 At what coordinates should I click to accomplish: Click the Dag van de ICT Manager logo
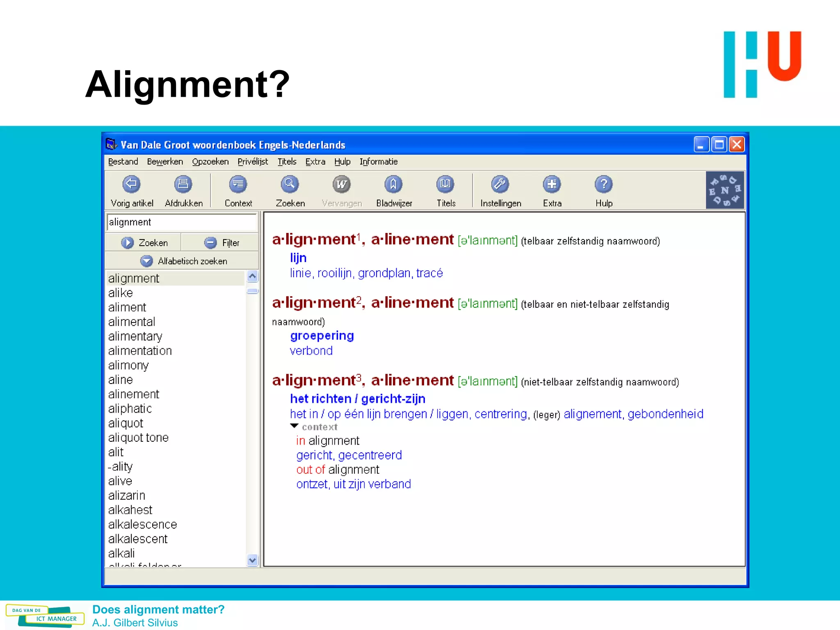[45, 615]
